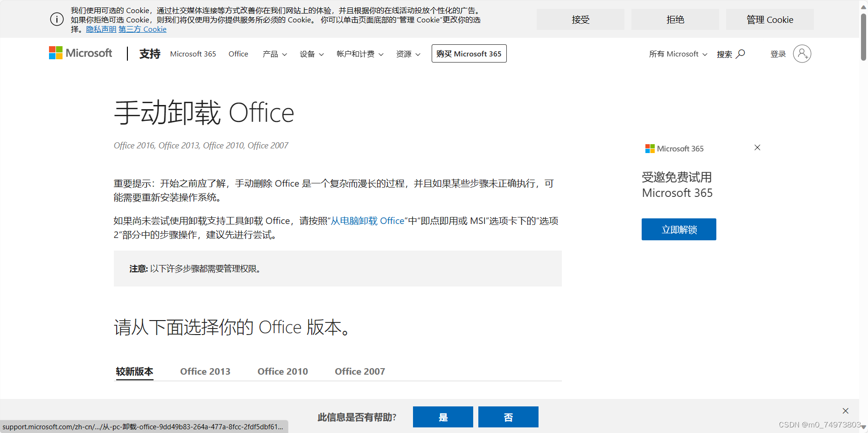Reject cookies with 拒绝 button
This screenshot has width=868, height=433.
click(675, 20)
